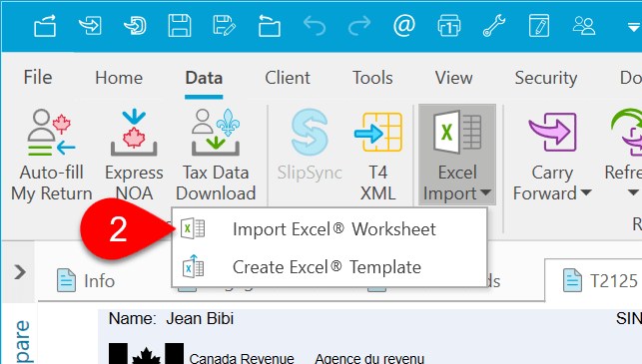The width and height of the screenshot is (642, 364).
Task: Expand the quick access toolbar dropdown arrow
Action: click(634, 27)
